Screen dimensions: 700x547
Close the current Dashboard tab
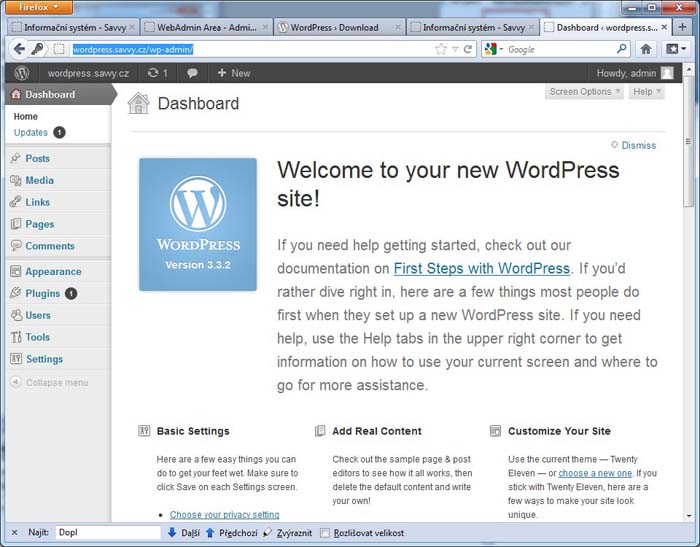(664, 27)
